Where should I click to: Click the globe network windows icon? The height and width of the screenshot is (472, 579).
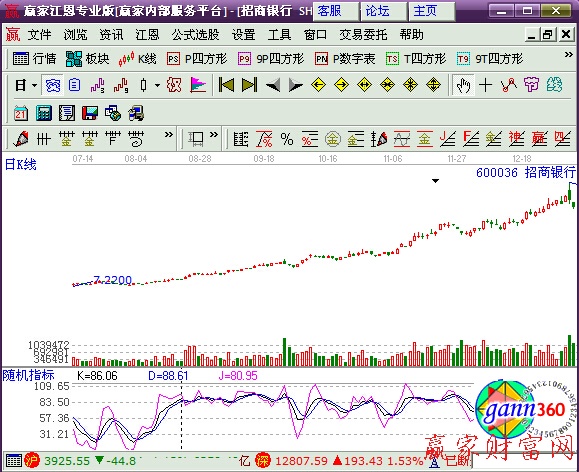(x=113, y=113)
